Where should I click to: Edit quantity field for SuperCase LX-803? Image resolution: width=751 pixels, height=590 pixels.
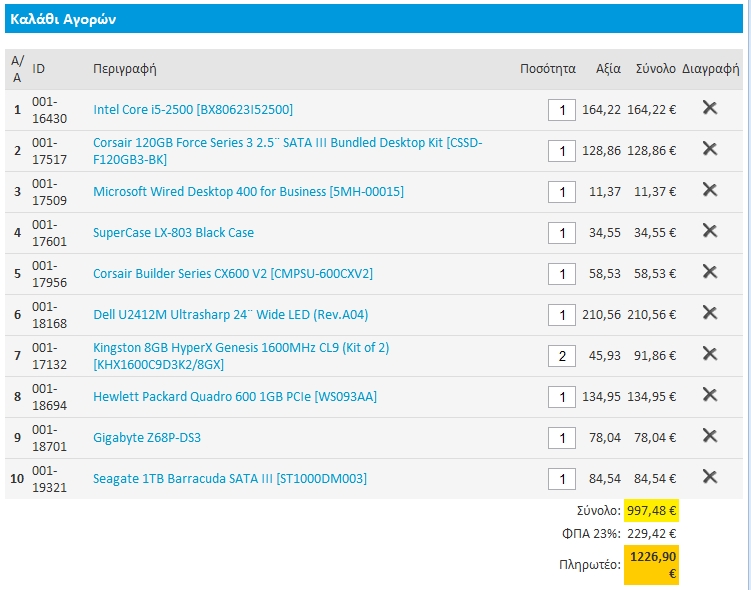coord(562,233)
